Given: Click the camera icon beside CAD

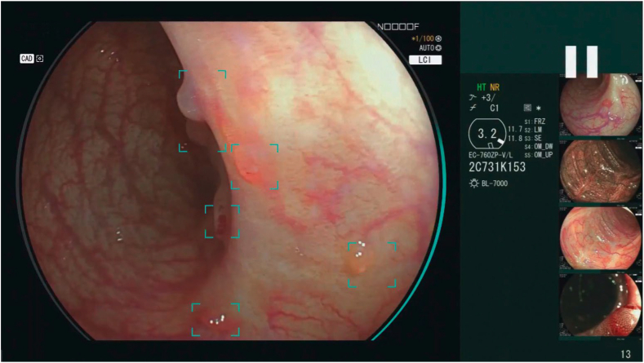Looking at the screenshot, I should point(40,59).
